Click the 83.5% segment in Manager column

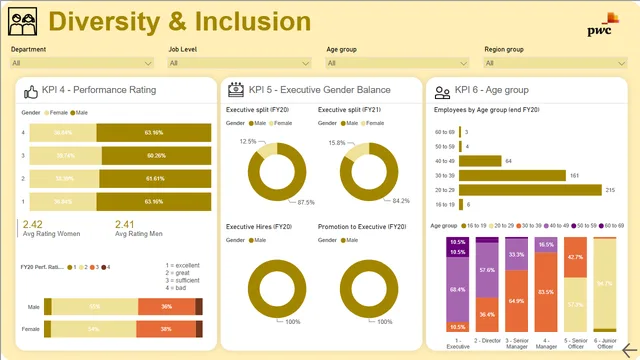pos(546,292)
